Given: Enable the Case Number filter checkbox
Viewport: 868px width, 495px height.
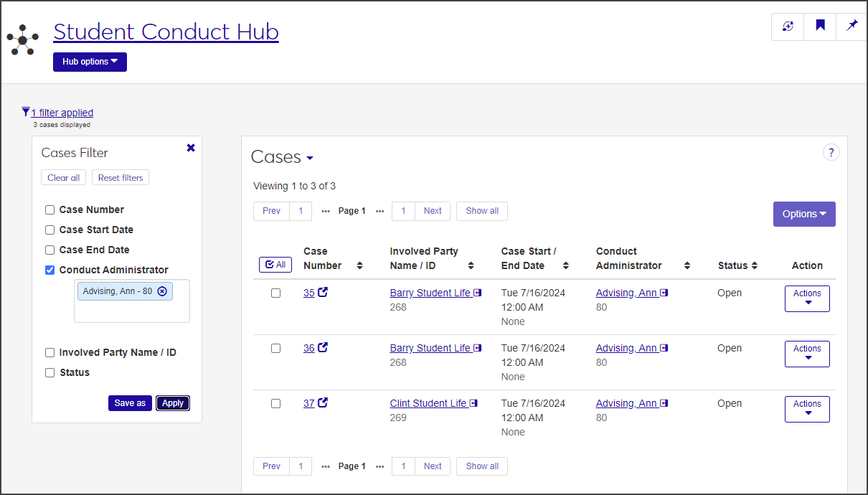Looking at the screenshot, I should click(x=50, y=210).
